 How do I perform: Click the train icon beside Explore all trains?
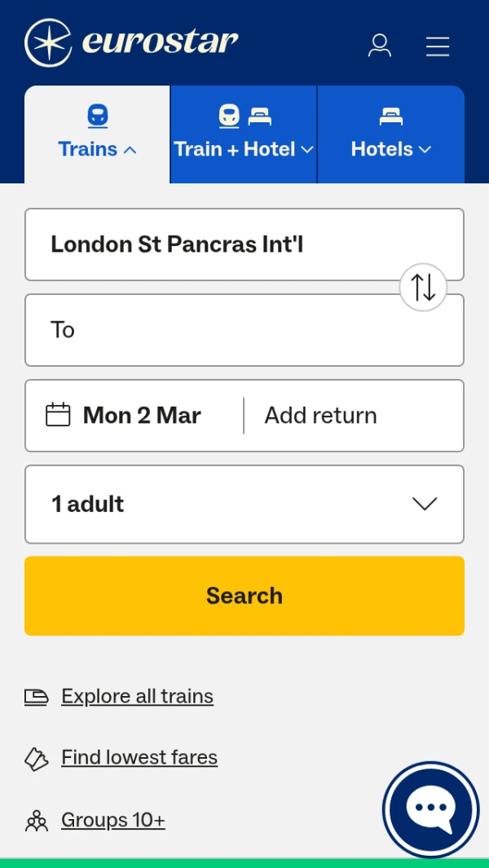click(37, 697)
